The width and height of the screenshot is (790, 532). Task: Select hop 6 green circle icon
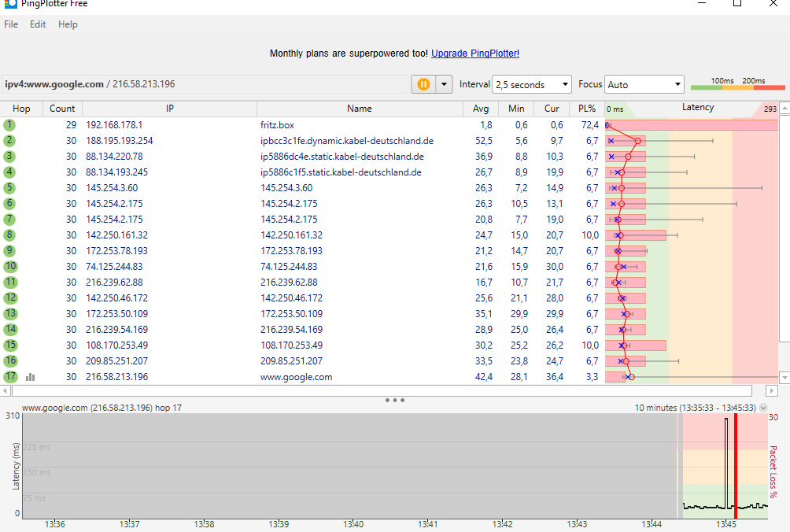(9, 204)
